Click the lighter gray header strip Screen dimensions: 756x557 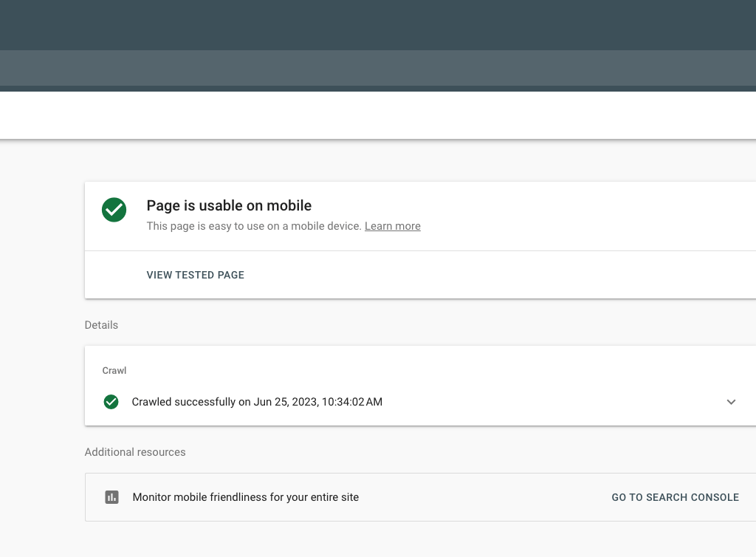pos(378,68)
